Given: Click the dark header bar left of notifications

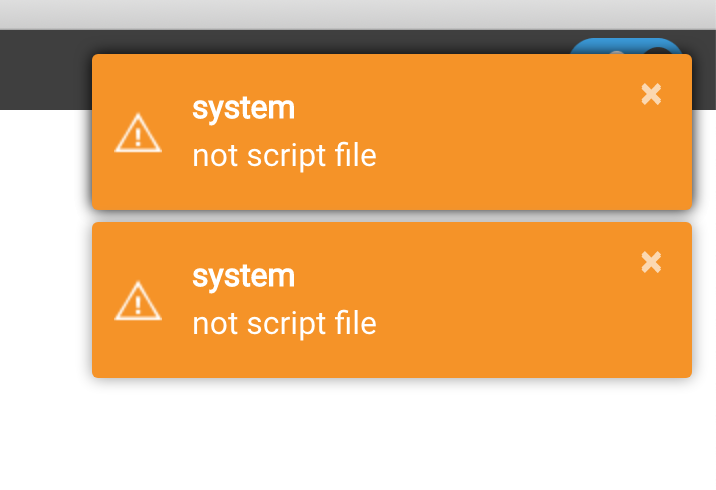Looking at the screenshot, I should (x=45, y=70).
